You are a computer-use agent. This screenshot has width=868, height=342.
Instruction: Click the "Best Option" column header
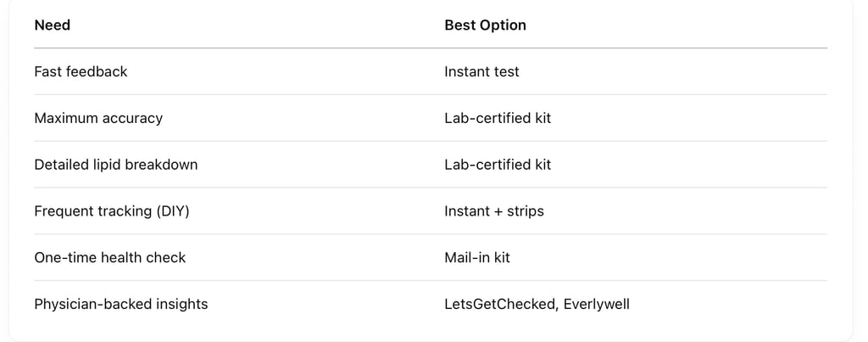(485, 25)
